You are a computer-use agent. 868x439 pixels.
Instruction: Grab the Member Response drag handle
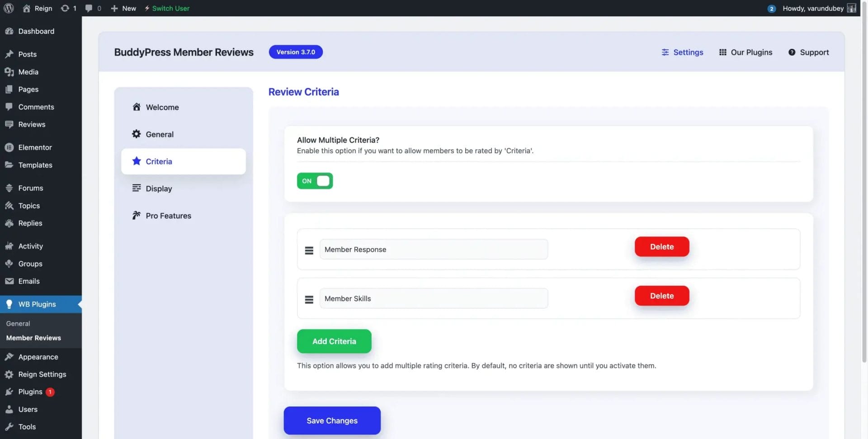309,250
